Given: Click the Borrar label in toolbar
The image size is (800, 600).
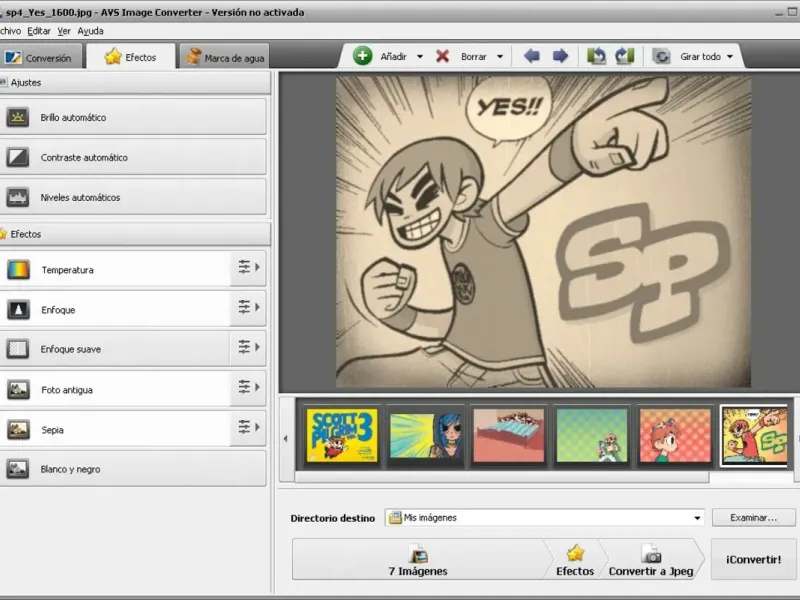Looking at the screenshot, I should (x=473, y=57).
